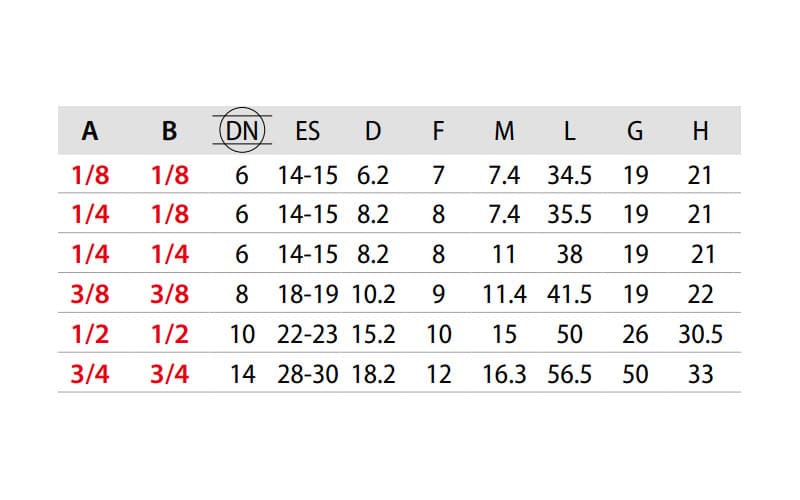Select the column header A
This screenshot has height=500, width=800.
[x=90, y=131]
